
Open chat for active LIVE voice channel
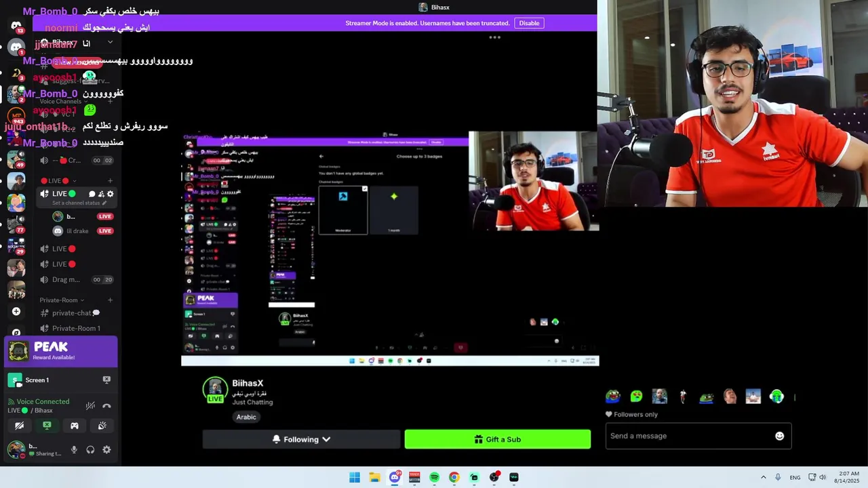92,194
